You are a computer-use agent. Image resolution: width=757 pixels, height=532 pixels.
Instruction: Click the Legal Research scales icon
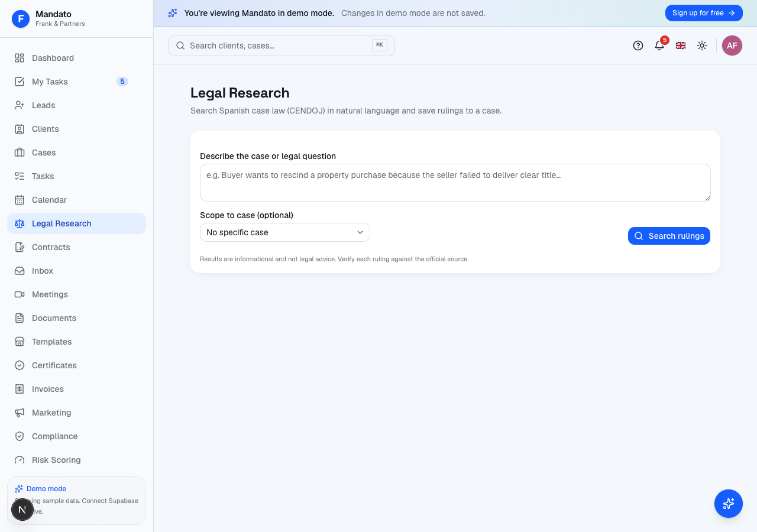[20, 223]
